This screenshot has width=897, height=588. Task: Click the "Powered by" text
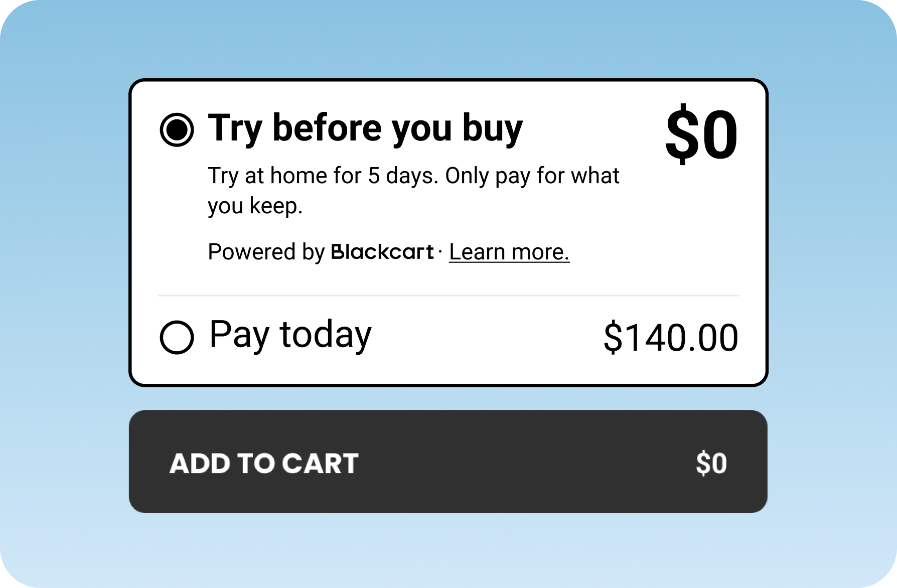coord(266,252)
